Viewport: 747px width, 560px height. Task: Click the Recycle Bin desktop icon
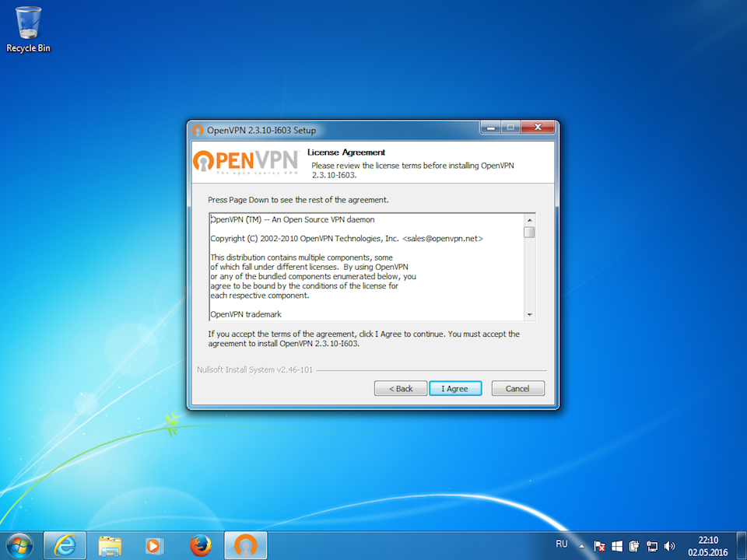tap(29, 30)
